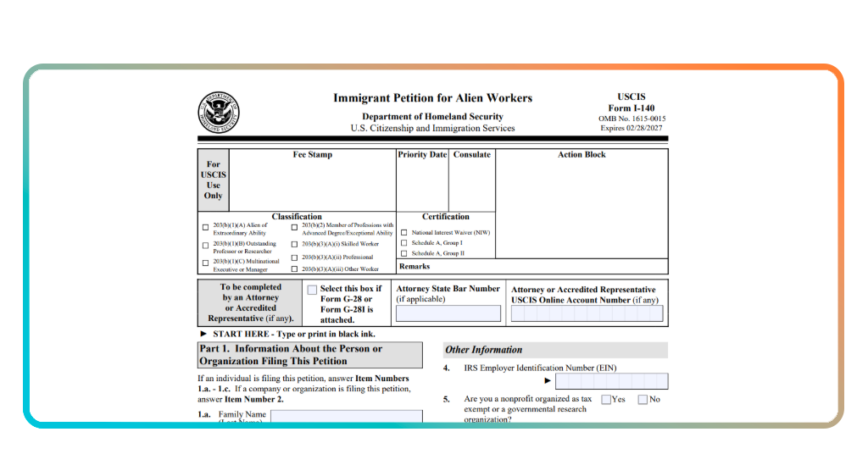
Task: Click the 'Department of Homeland Security' subtitle
Action: point(433,117)
